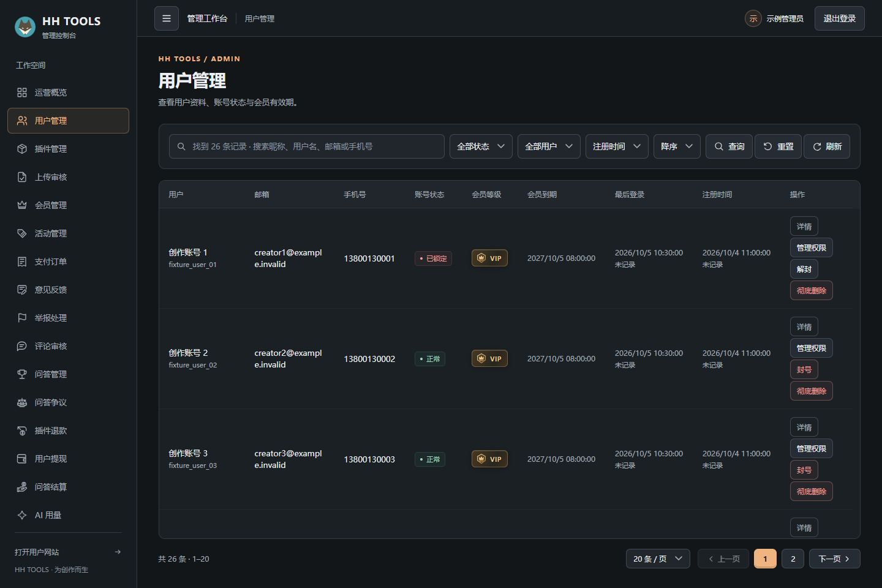The image size is (882, 588).
Task: Toggle the sidebar hamburger menu button
Action: pos(167,18)
